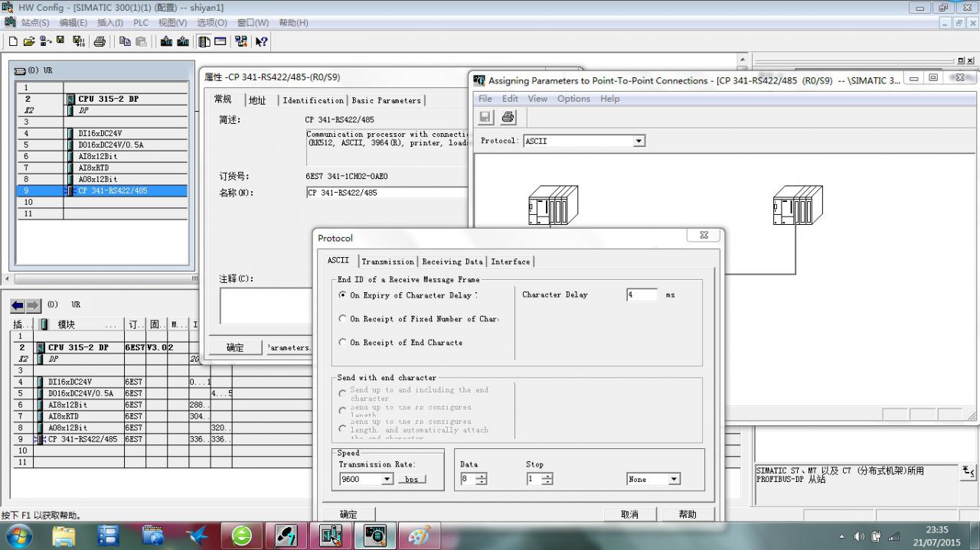Viewport: 980px width, 550px height.
Task: Click the forward arrow above module table
Action: point(33,305)
